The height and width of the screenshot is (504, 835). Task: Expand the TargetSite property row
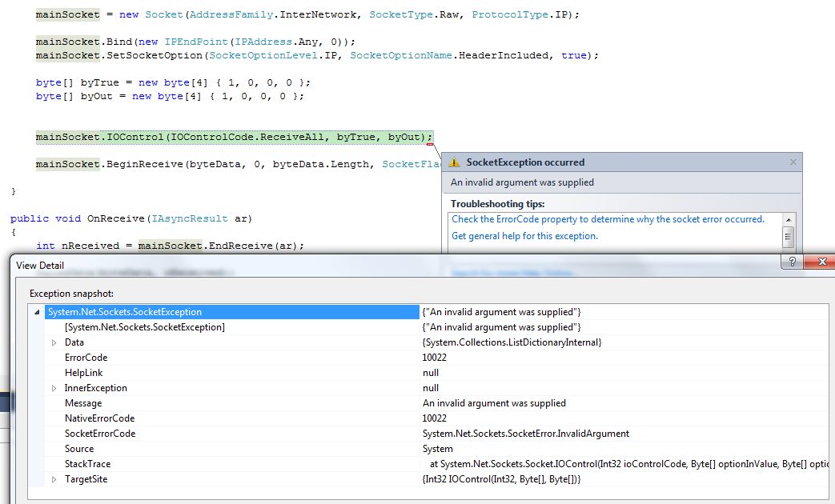(54, 479)
